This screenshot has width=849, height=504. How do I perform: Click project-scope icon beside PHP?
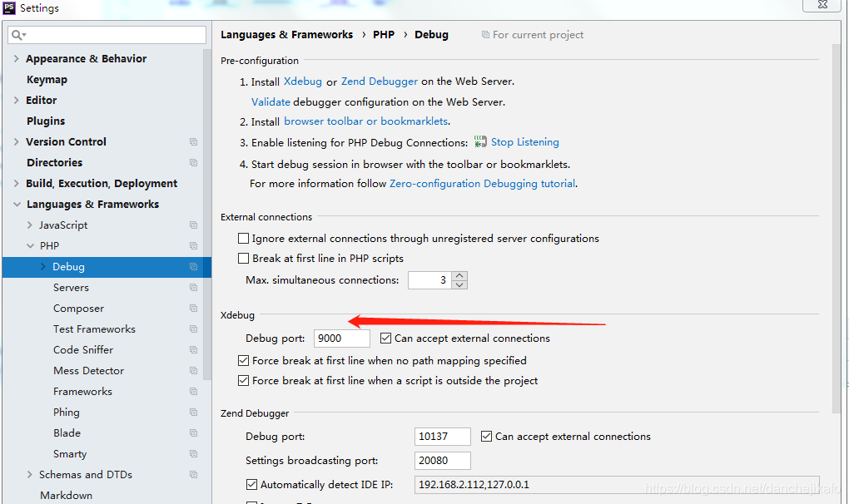coord(193,246)
